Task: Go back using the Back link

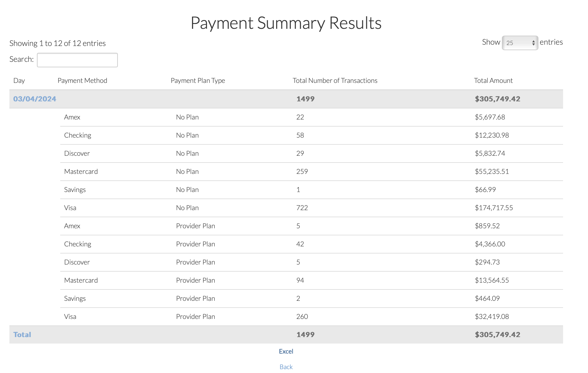Action: [x=286, y=367]
